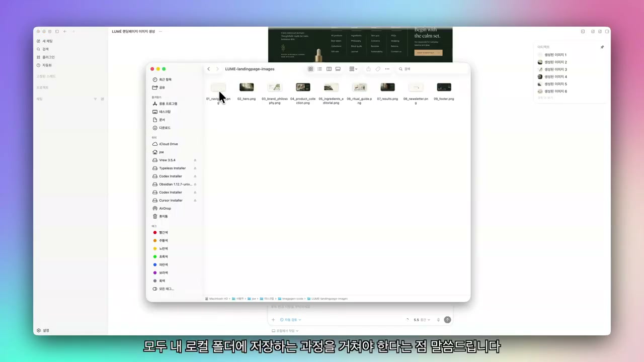Screen dimensions: 644x362
Task: Open Finder group-by options dropdown
Action: (353, 69)
